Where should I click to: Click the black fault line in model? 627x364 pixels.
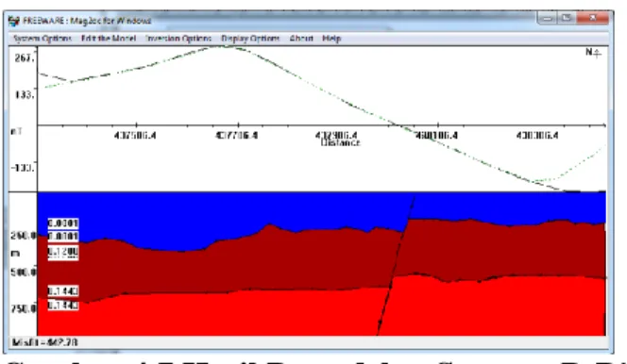[397, 265]
